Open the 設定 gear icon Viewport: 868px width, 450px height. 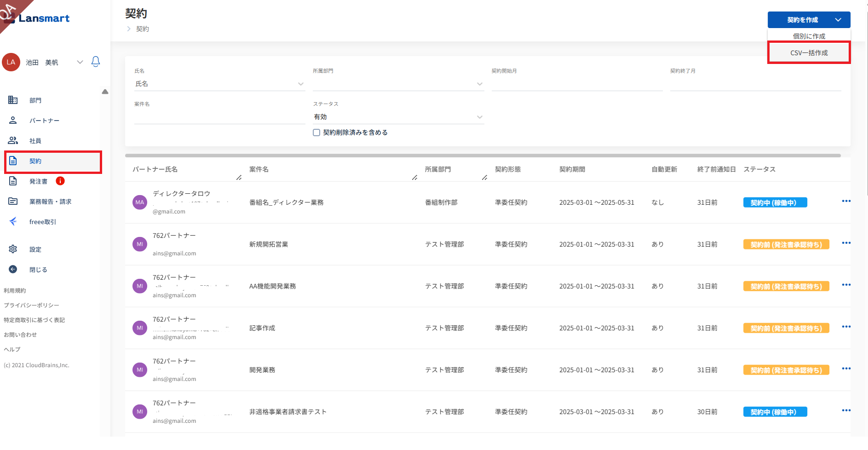(13, 249)
